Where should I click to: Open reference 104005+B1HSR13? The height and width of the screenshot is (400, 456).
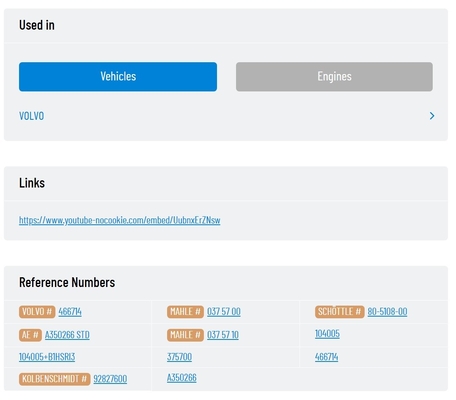tap(47, 357)
